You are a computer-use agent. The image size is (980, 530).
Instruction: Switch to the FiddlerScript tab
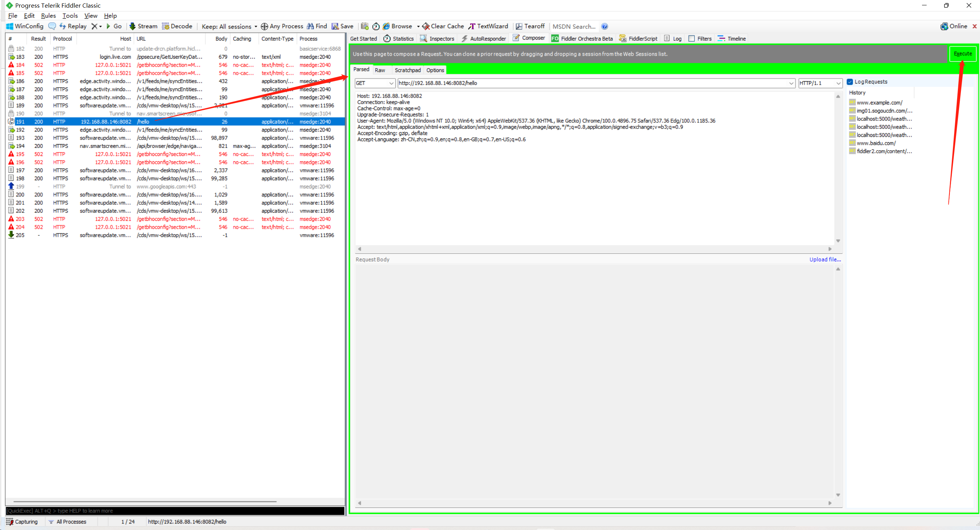638,39
